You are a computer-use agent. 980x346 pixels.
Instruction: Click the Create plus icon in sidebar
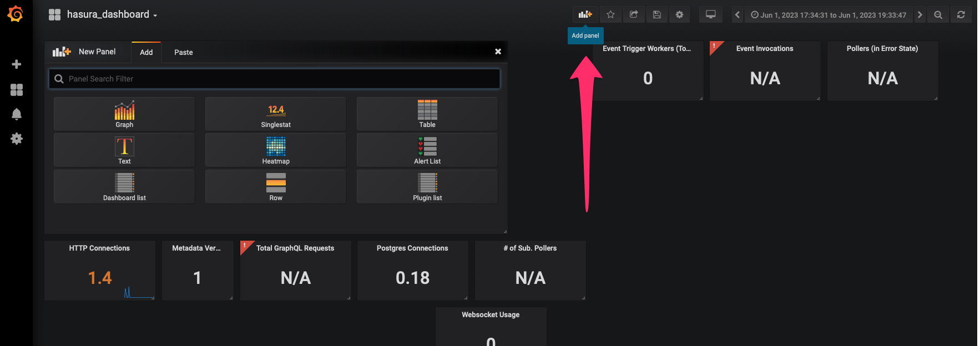[17, 64]
